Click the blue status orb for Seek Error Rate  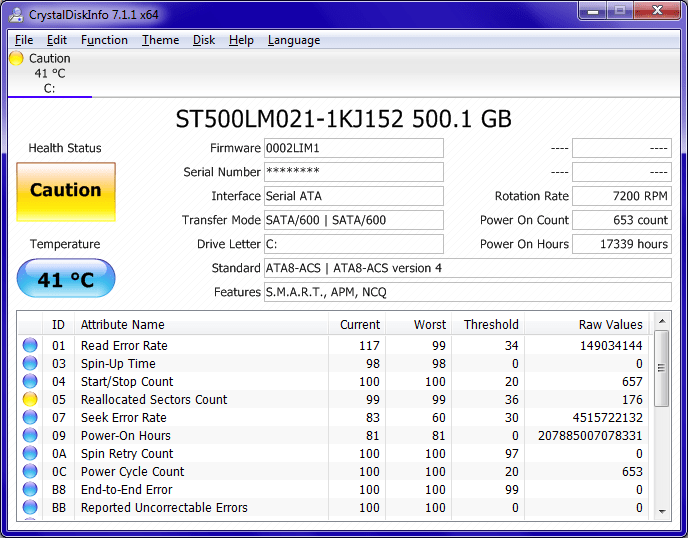[30, 418]
